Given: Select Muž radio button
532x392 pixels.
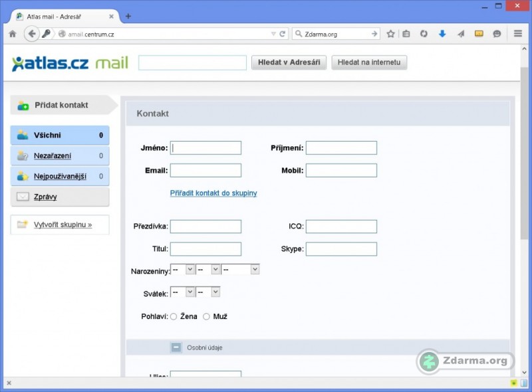Looking at the screenshot, I should 206,317.
